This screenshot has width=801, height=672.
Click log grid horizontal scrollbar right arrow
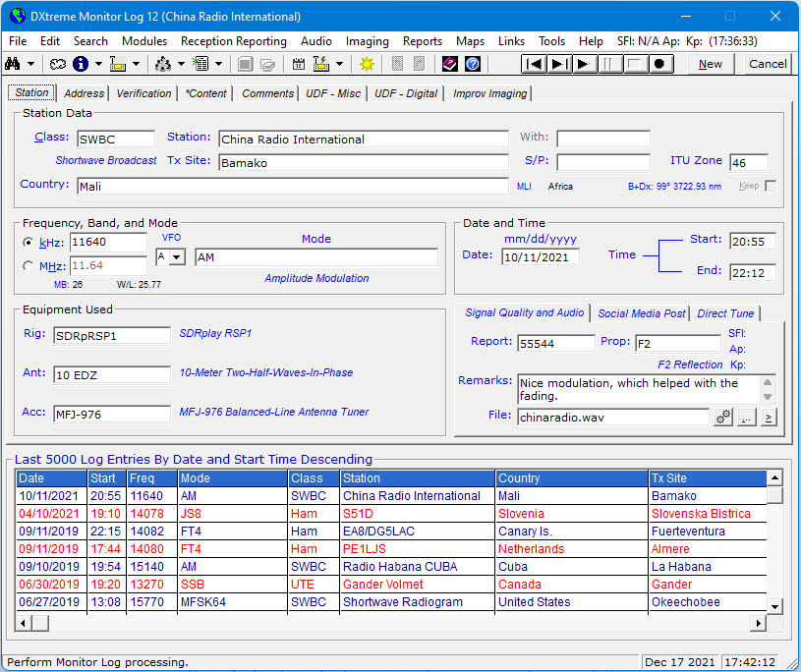coord(759,623)
